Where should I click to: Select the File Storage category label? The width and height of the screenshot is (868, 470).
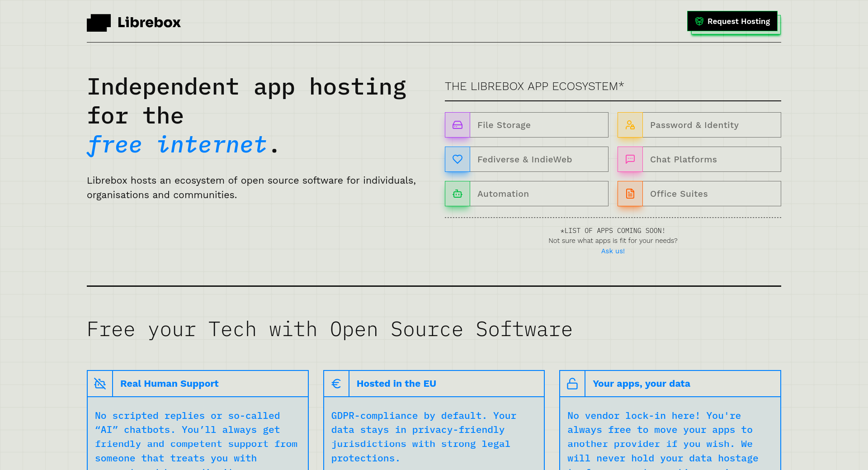coord(504,125)
